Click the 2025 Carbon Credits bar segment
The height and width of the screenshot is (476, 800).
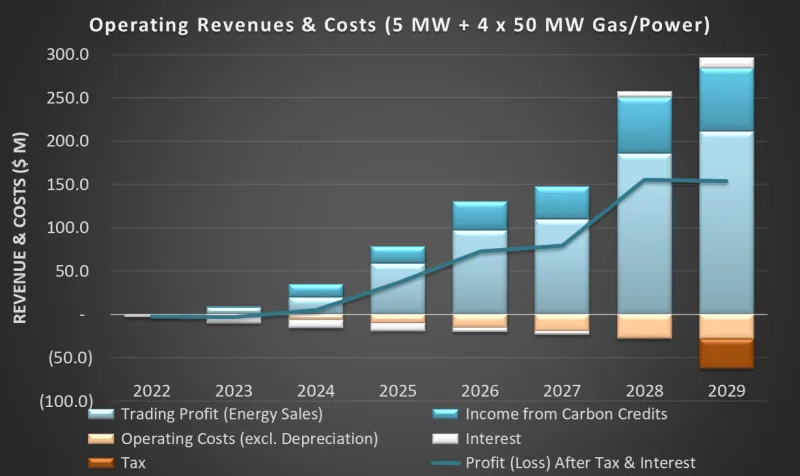click(398, 255)
